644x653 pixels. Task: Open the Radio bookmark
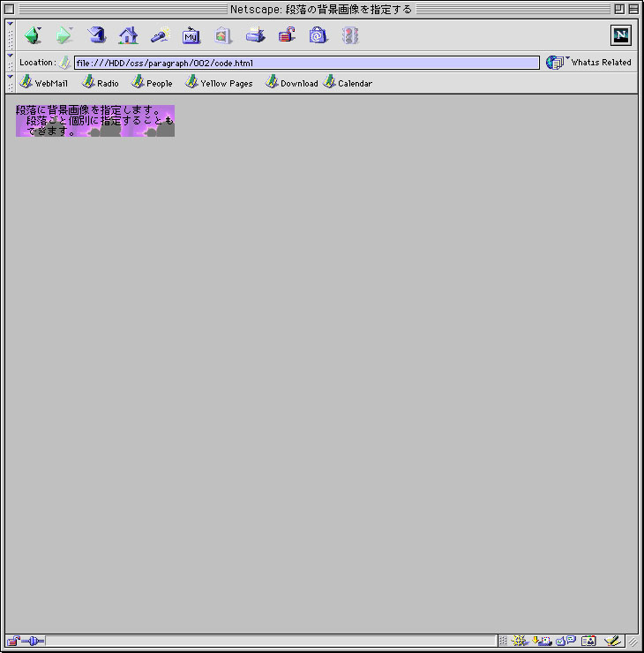pos(101,82)
